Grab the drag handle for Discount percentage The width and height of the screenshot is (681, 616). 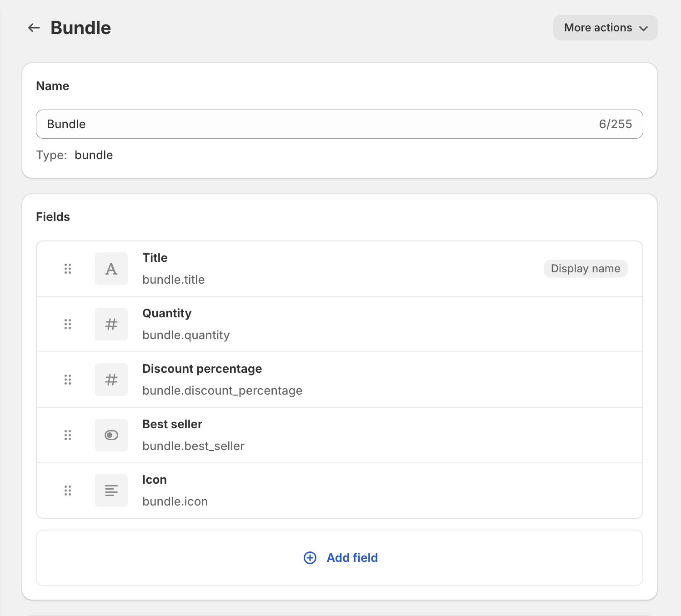point(68,380)
